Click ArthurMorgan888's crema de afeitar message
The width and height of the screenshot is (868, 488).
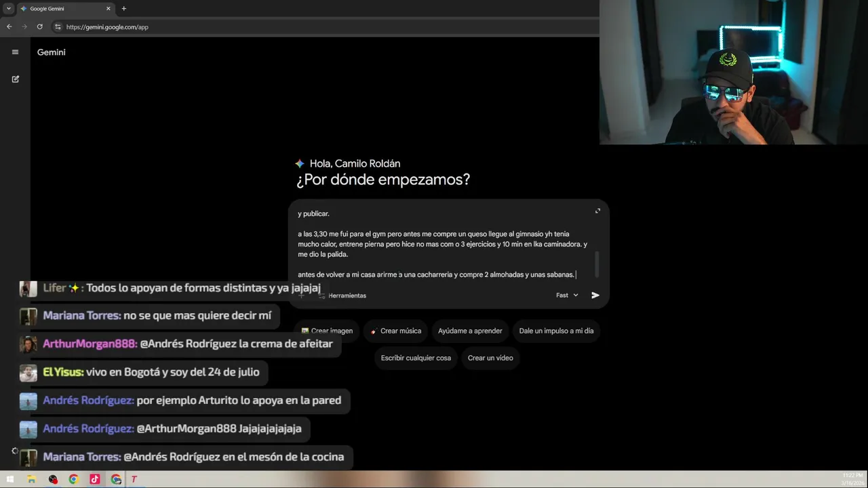188,344
